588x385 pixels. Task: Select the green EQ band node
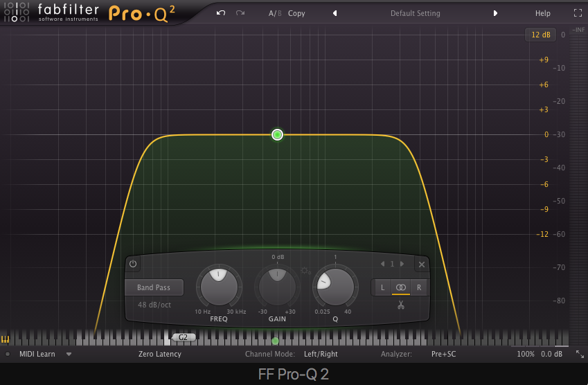(x=277, y=134)
